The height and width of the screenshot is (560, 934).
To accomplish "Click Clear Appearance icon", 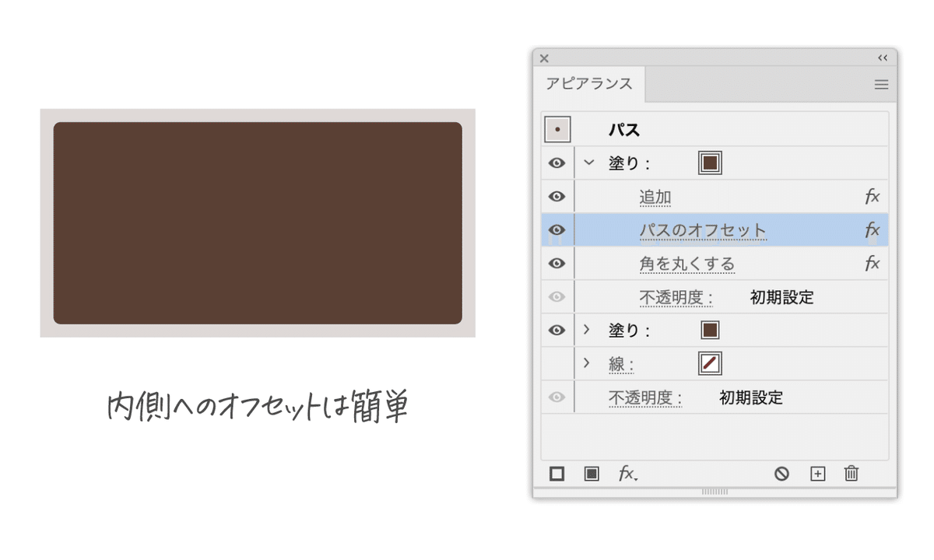I will 781,474.
